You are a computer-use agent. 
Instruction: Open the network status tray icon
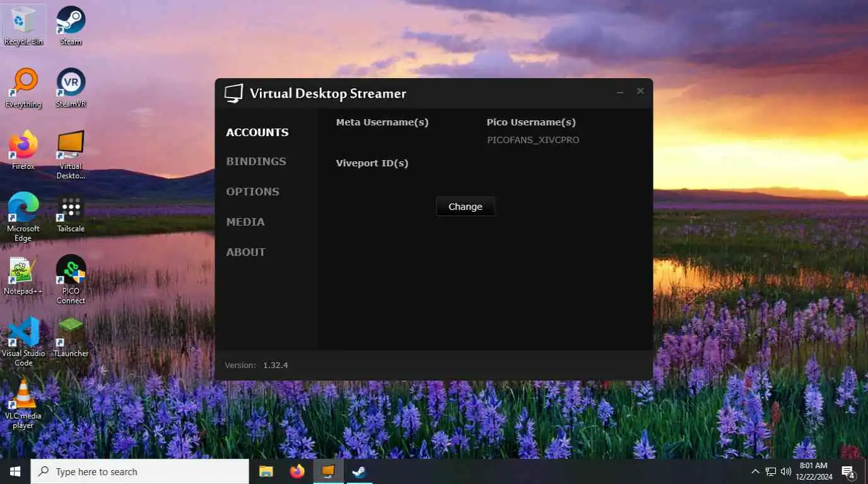tap(770, 471)
